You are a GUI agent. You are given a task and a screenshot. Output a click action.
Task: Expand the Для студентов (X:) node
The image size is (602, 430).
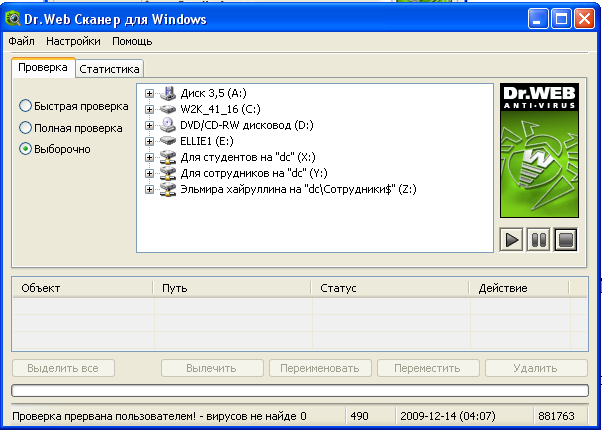(x=149, y=157)
